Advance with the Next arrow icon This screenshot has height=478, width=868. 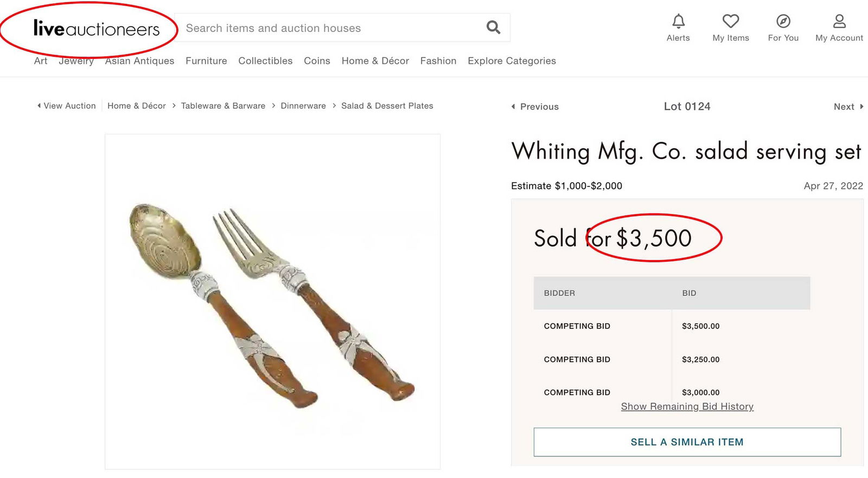(x=860, y=107)
